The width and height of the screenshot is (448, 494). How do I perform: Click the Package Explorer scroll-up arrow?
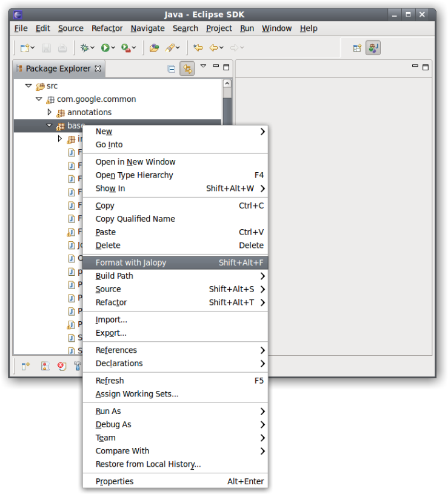coord(227,83)
